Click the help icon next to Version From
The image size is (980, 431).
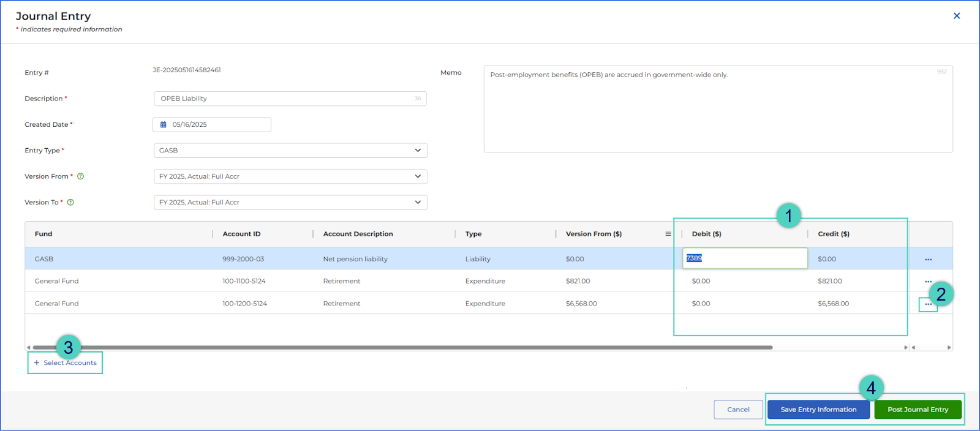point(80,176)
